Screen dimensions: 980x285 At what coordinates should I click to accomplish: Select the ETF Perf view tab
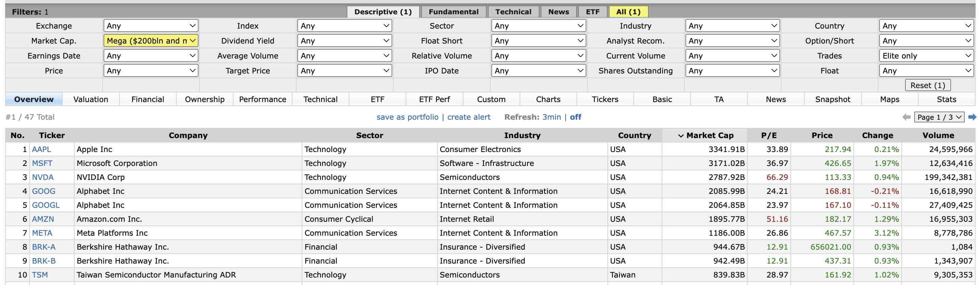pos(434,99)
